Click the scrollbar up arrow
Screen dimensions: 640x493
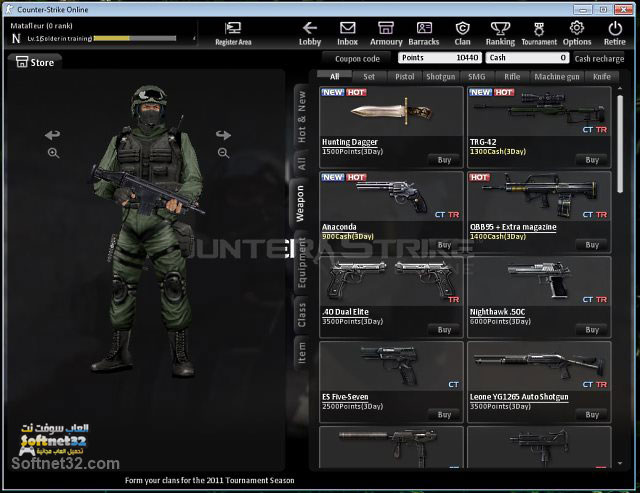coord(620,89)
